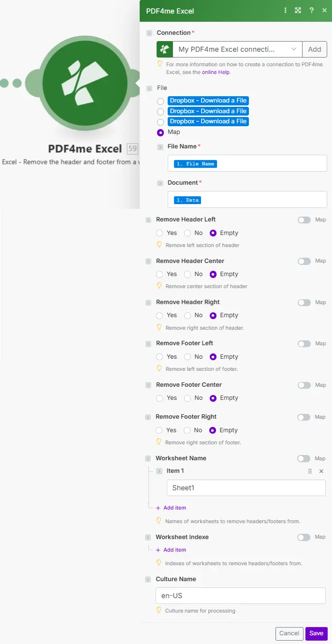The image size is (332, 644).
Task: Remove Item 1 with the X icon
Action: click(321, 471)
